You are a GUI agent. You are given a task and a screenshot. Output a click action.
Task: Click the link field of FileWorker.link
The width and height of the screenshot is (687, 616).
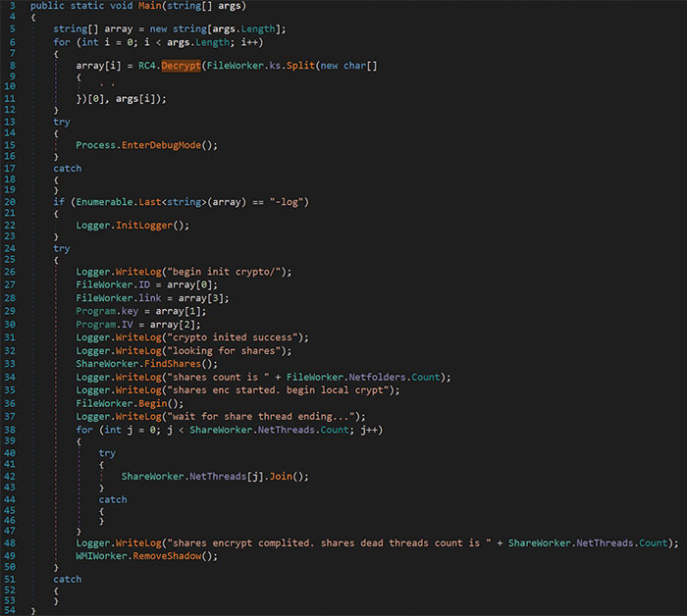[x=150, y=298]
